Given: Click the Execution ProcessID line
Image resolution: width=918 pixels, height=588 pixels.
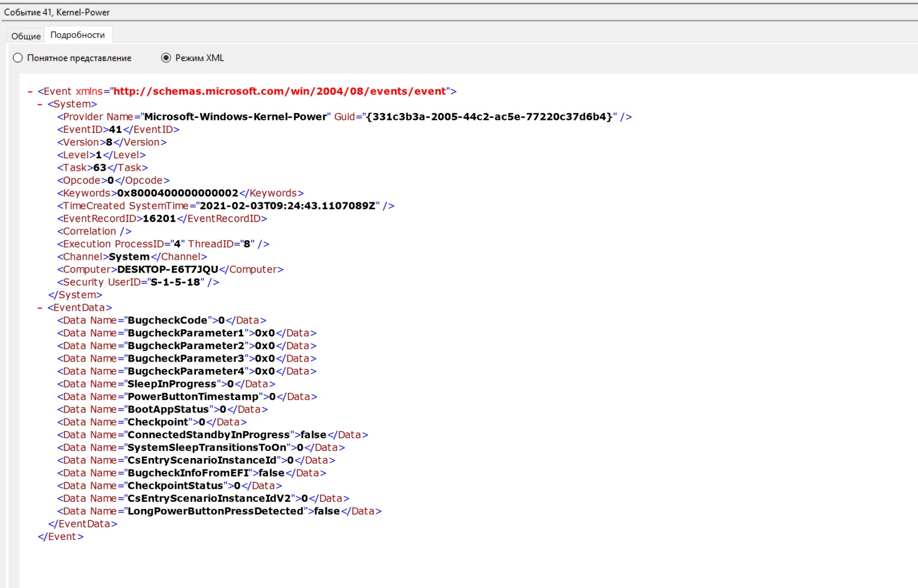Looking at the screenshot, I should click(163, 244).
